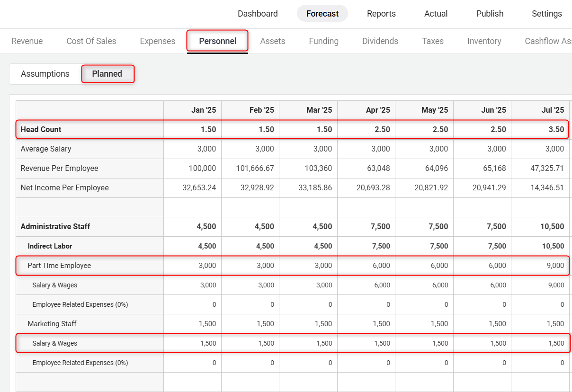The width and height of the screenshot is (572, 392).
Task: Click Head Count value 3.50 for Jul '25
Action: point(556,129)
